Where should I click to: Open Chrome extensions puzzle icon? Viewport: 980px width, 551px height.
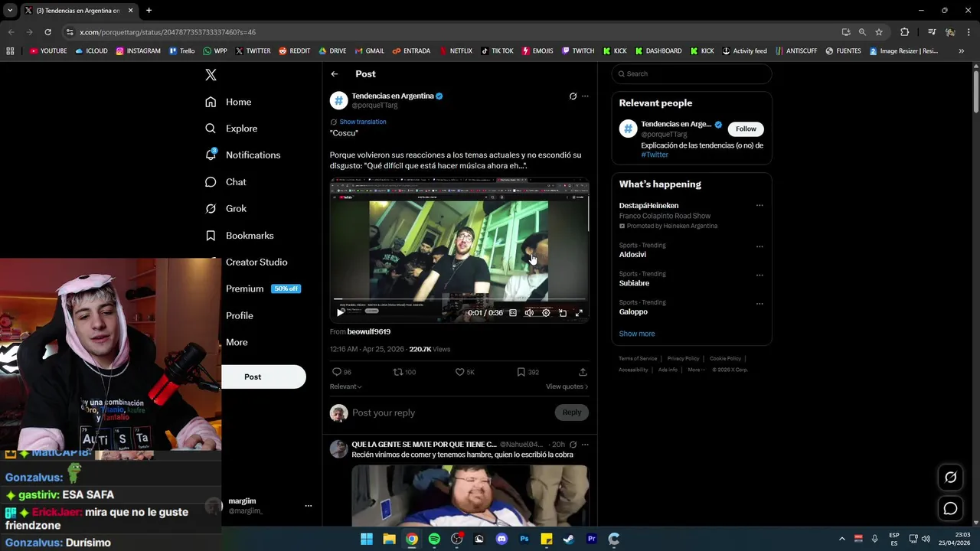coord(904,32)
